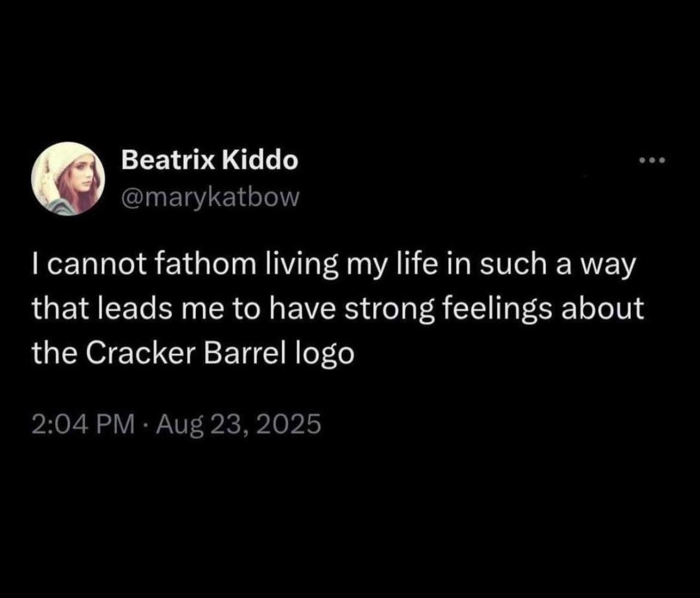Screen dimensions: 700x598
Task: Click the tweet line starting "that leads me"
Action: pos(338,310)
